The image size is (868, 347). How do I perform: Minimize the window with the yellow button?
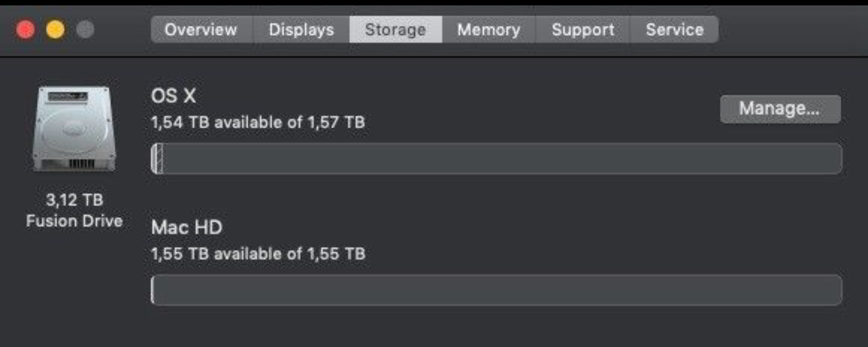[55, 30]
